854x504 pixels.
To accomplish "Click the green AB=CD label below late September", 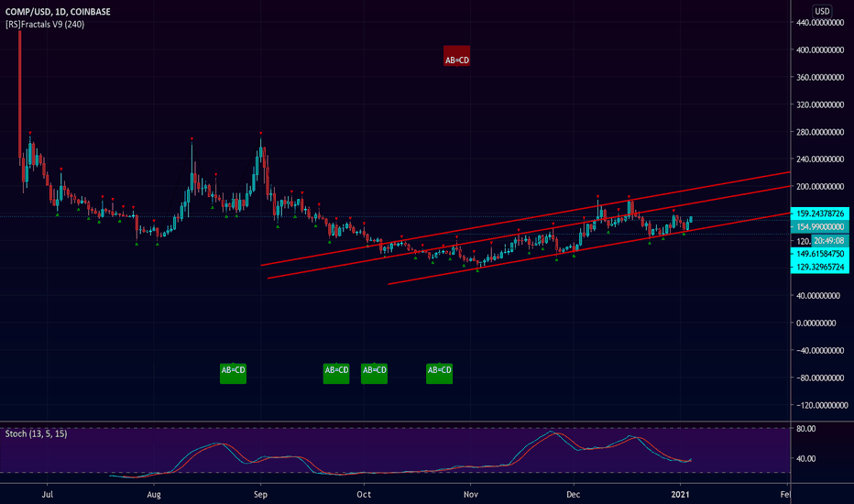I will click(336, 373).
